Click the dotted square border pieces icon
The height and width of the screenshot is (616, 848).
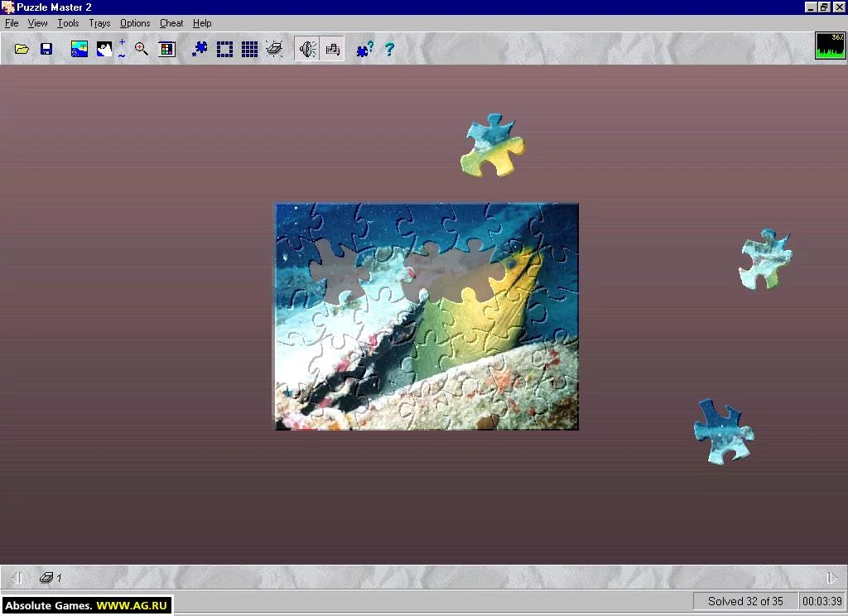click(224, 49)
